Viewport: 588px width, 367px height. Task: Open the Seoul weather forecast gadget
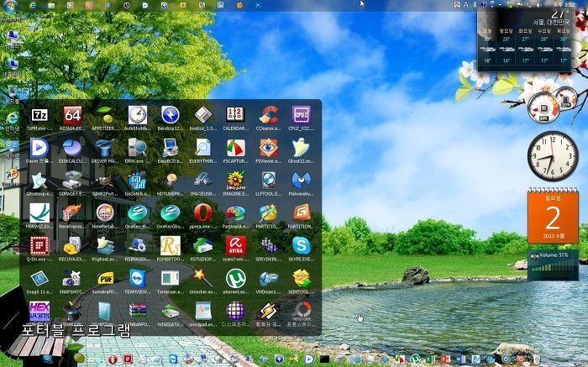(524, 39)
